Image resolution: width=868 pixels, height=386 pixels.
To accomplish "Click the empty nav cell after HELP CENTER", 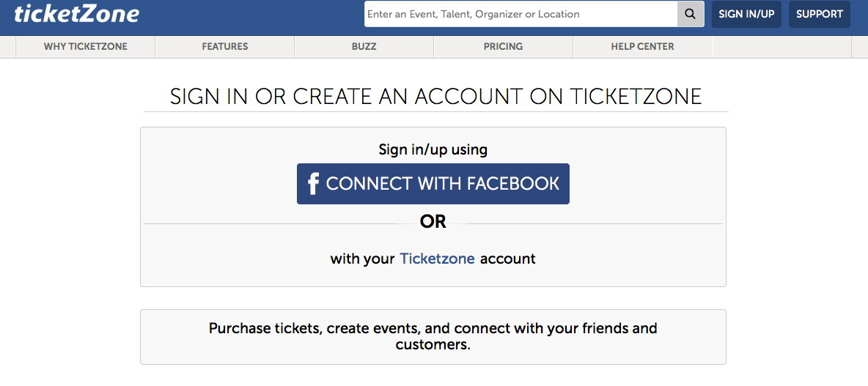I will 781,46.
